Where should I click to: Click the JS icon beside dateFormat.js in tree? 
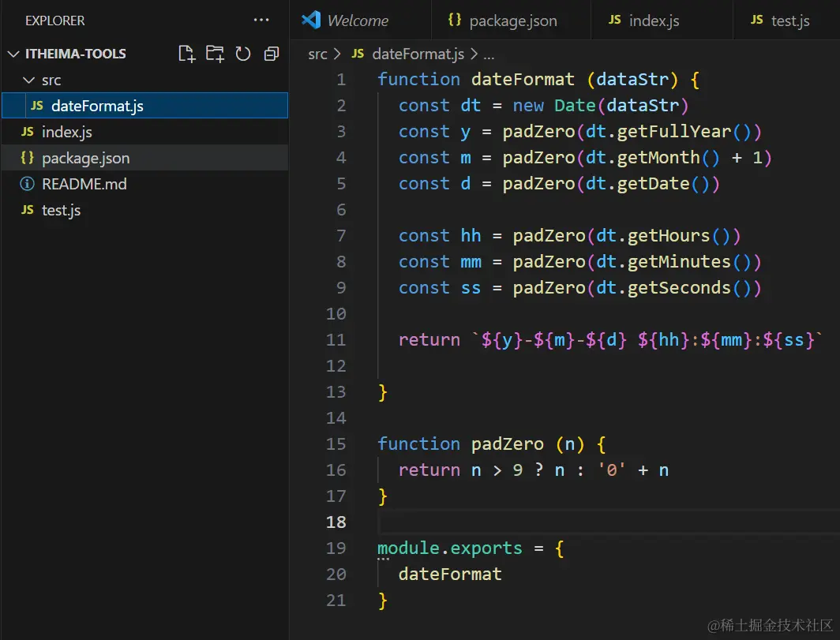(x=37, y=106)
